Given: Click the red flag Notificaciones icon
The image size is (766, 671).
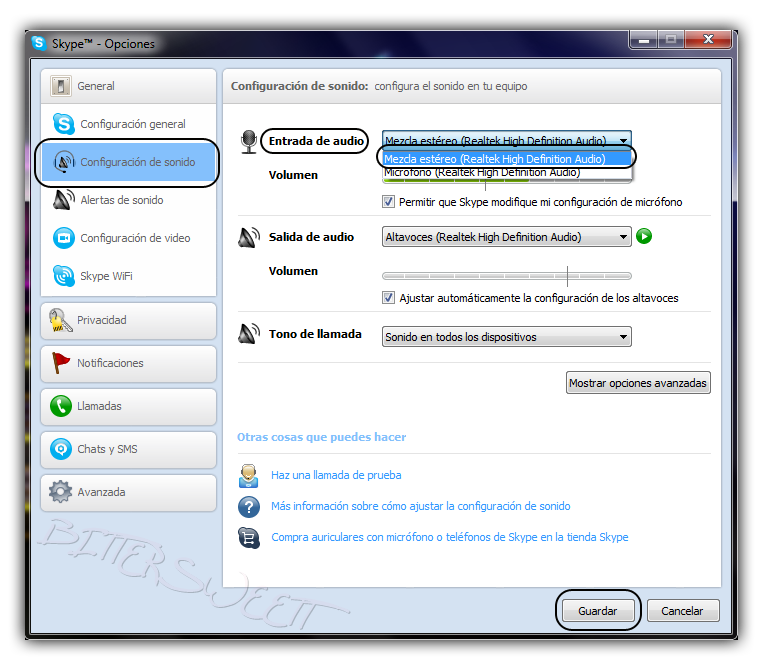Looking at the screenshot, I should pos(61,363).
